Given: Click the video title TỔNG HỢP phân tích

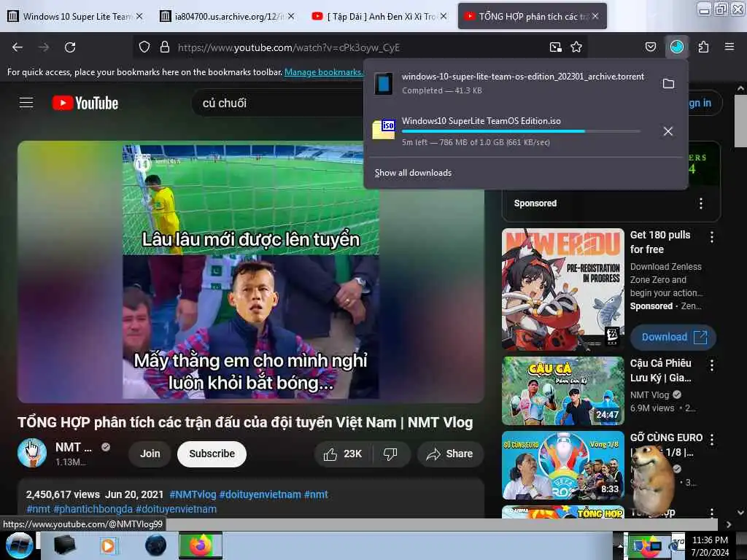Looking at the screenshot, I should tap(245, 422).
